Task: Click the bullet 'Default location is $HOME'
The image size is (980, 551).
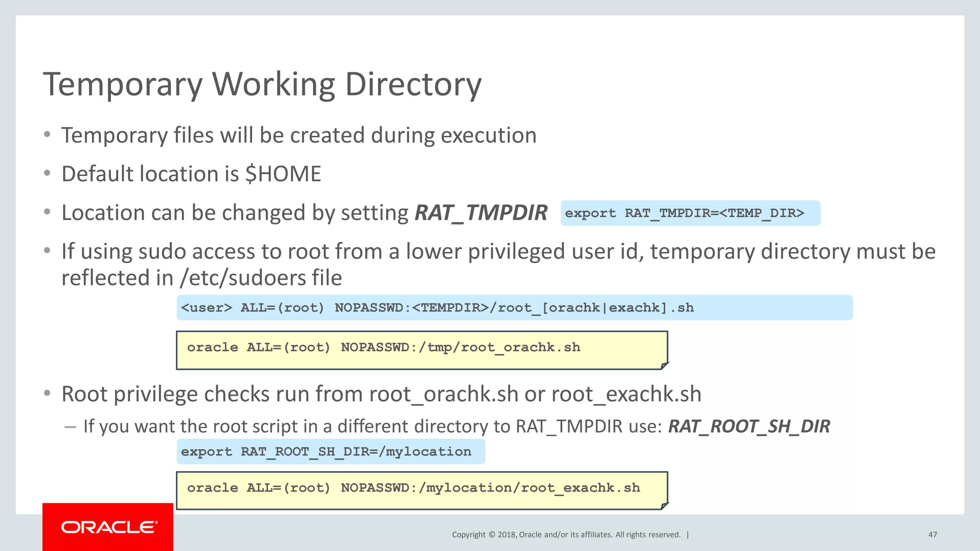Action: (191, 174)
